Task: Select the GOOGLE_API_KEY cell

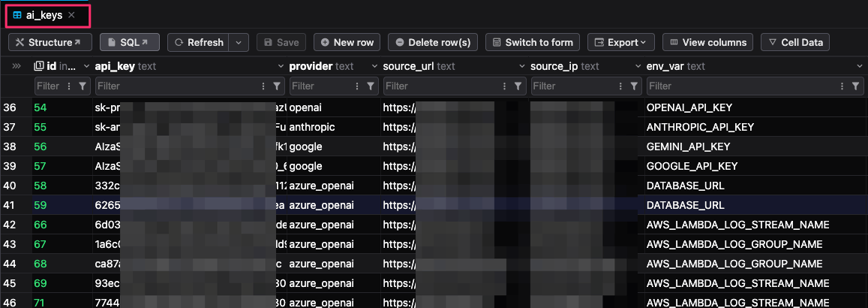Action: click(x=755, y=166)
